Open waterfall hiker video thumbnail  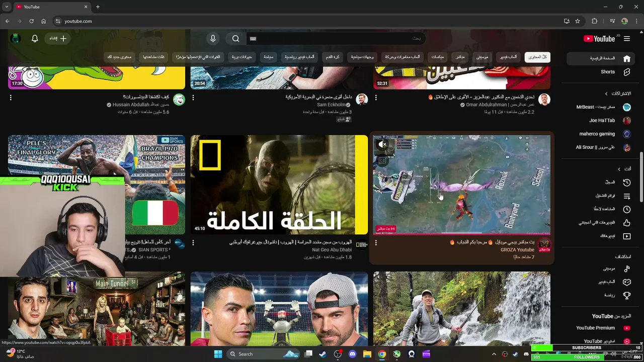point(462,309)
